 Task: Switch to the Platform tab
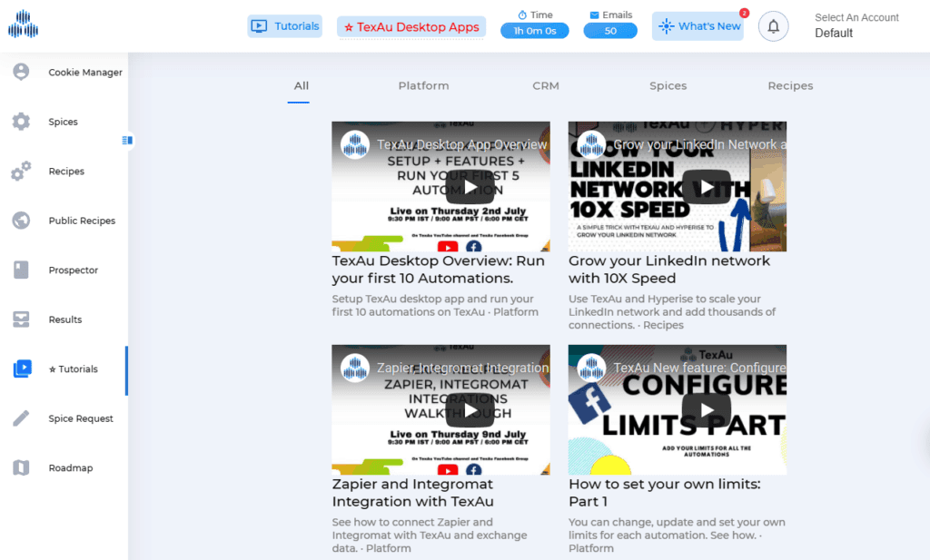[x=423, y=86]
